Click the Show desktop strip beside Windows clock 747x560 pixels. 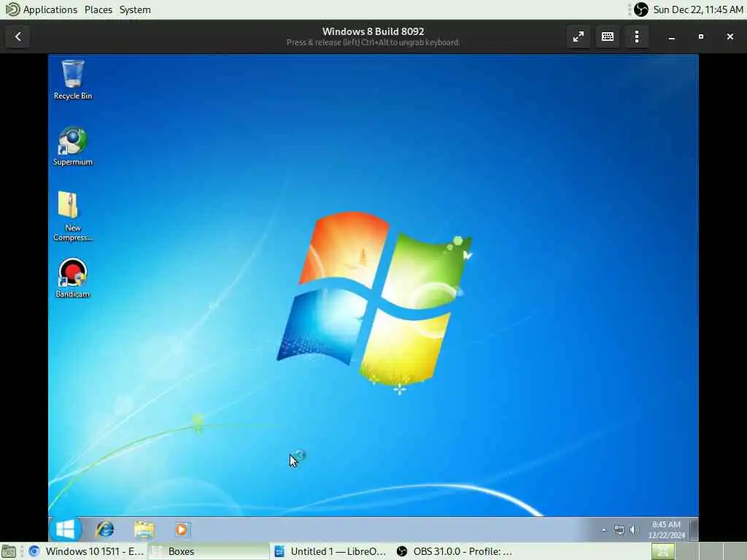tap(694, 529)
